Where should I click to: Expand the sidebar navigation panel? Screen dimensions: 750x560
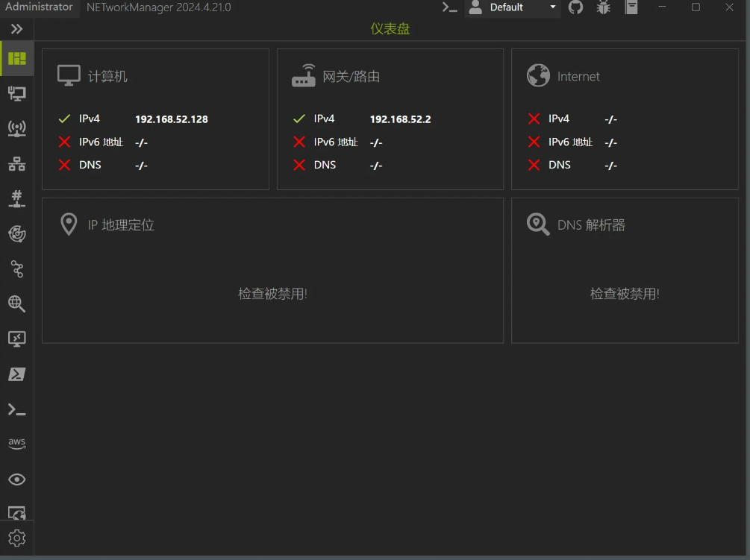coord(16,28)
